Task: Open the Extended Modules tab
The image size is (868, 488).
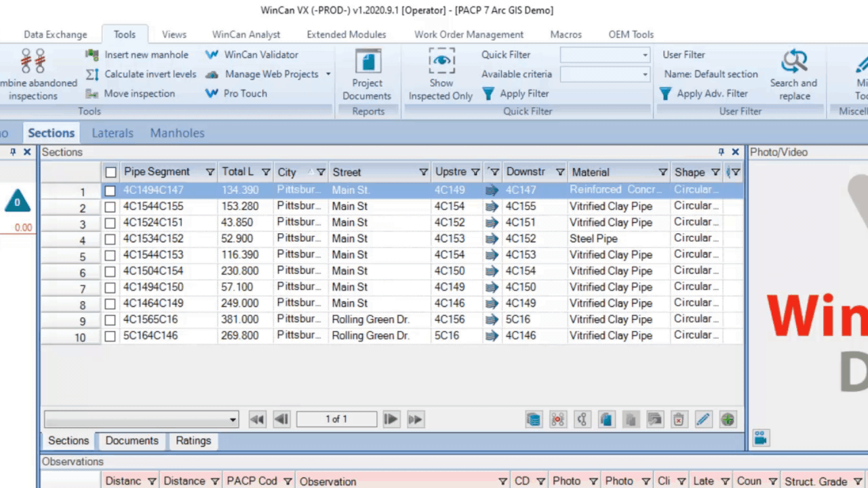Action: 347,35
